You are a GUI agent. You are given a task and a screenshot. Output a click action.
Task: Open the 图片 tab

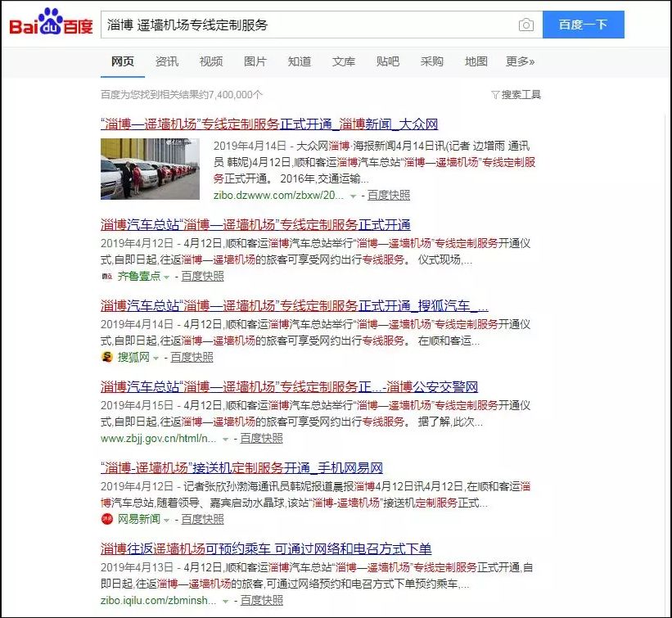[x=255, y=61]
